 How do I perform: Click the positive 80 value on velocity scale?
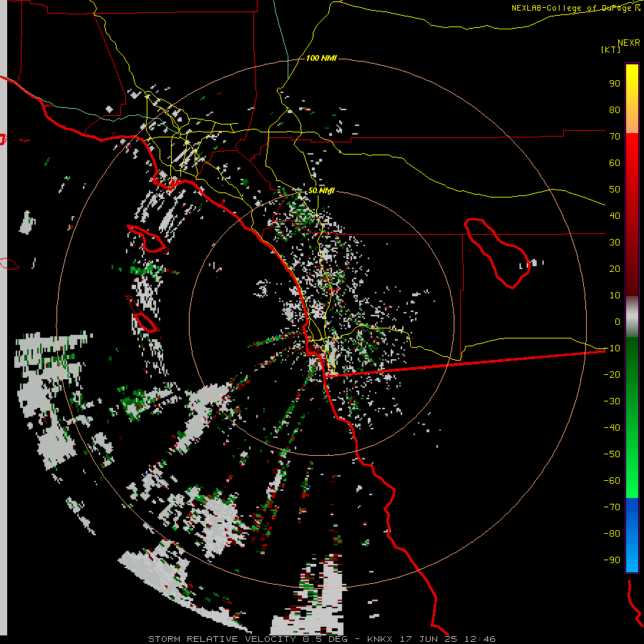pyautogui.click(x=615, y=109)
